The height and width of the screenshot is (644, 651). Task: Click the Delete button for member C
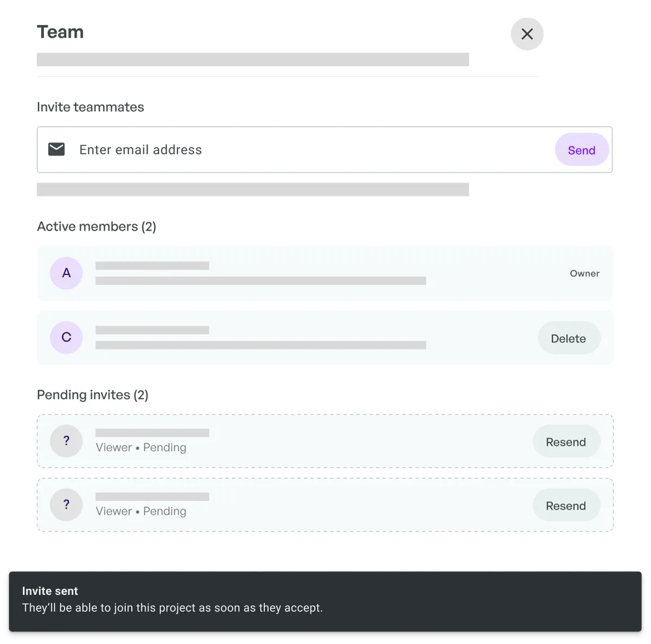tap(569, 337)
